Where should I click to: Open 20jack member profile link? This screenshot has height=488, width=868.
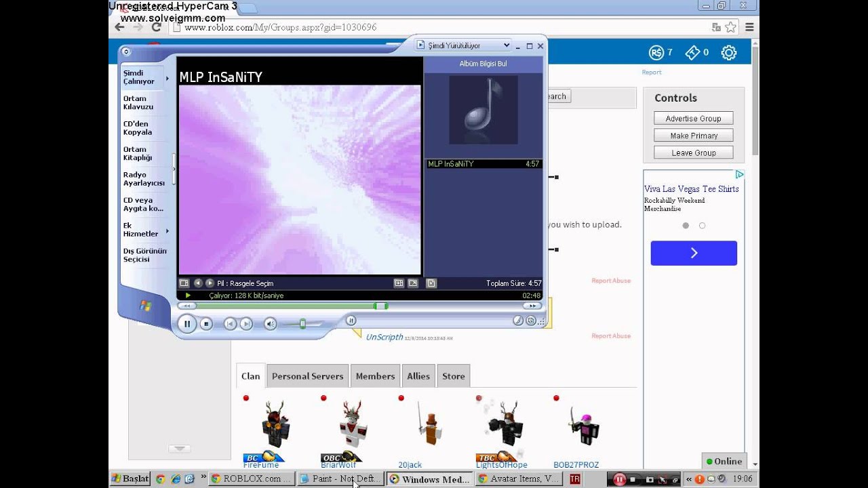410,465
